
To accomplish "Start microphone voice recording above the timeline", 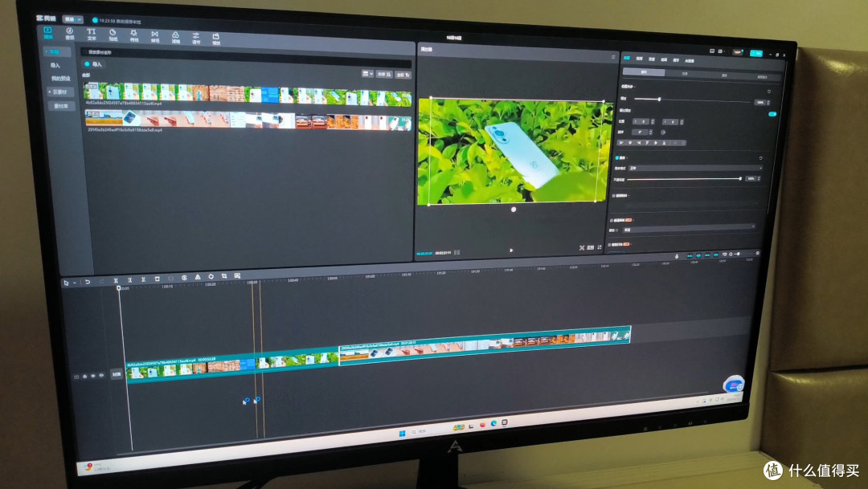I will click(x=677, y=257).
